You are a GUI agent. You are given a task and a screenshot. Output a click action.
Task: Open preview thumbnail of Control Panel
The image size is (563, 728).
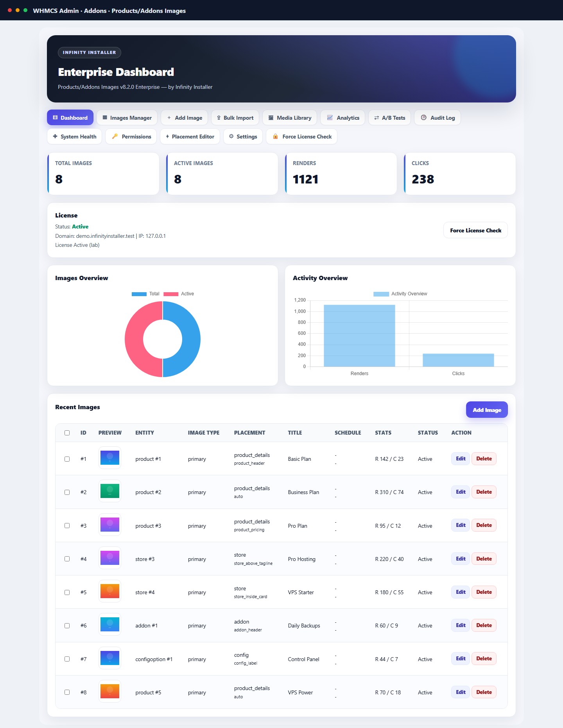click(110, 658)
